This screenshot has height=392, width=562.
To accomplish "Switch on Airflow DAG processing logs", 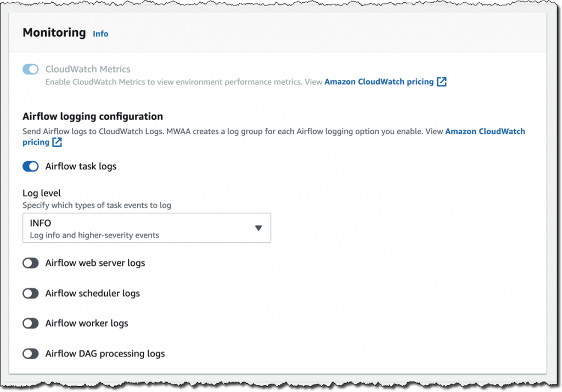I will pos(31,354).
